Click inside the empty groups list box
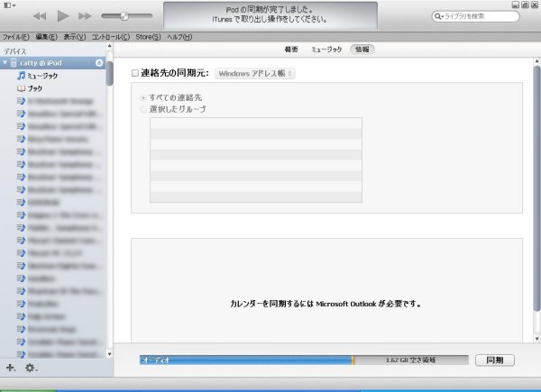Viewport: 541px width, 392px height. (x=256, y=160)
